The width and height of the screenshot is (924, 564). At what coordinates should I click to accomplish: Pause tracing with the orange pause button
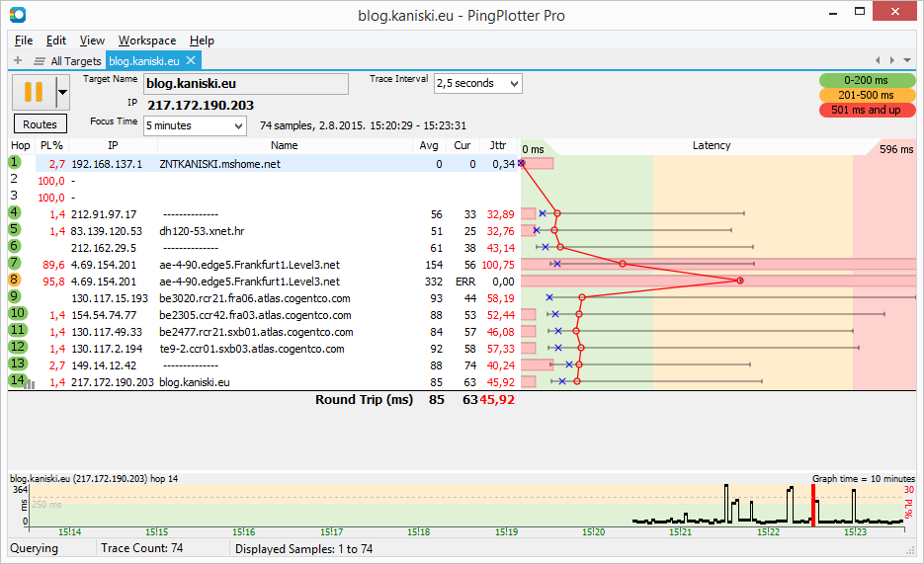pos(34,92)
